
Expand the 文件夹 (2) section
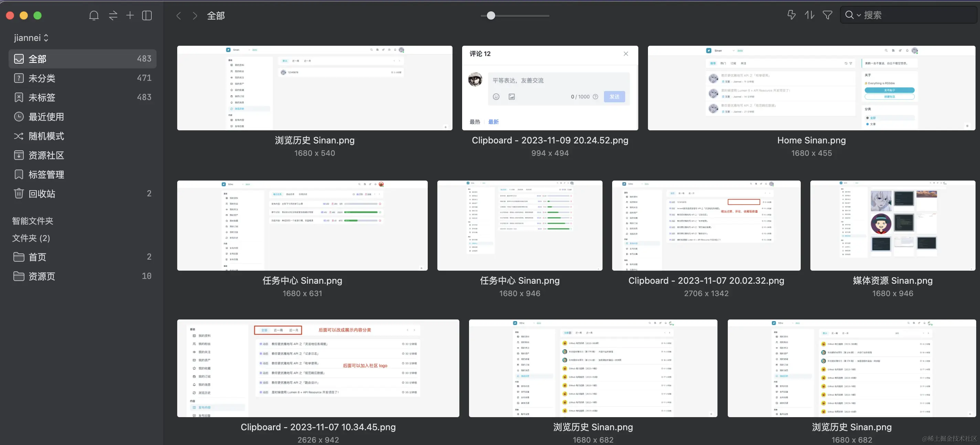click(31, 238)
